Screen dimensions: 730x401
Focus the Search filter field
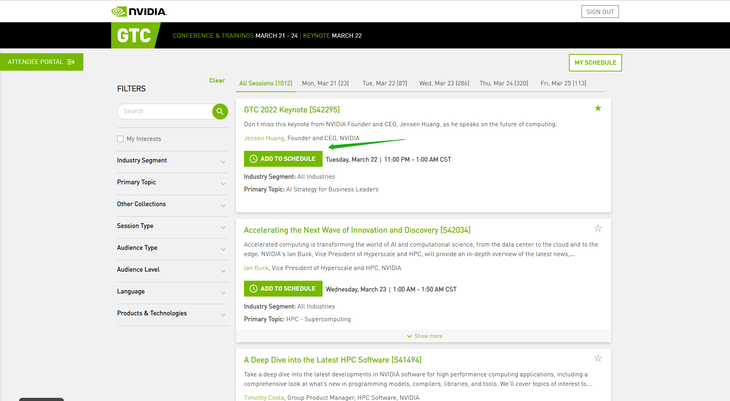(x=165, y=111)
